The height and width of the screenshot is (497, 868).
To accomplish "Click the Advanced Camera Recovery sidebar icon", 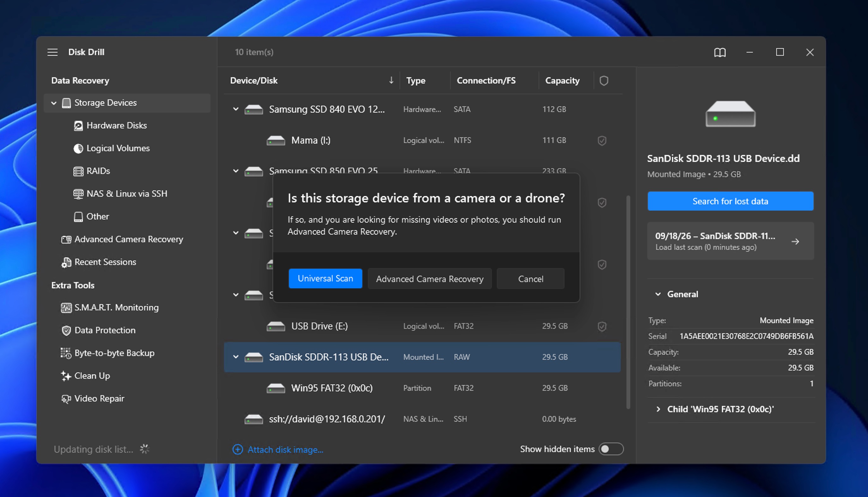I will 66,239.
